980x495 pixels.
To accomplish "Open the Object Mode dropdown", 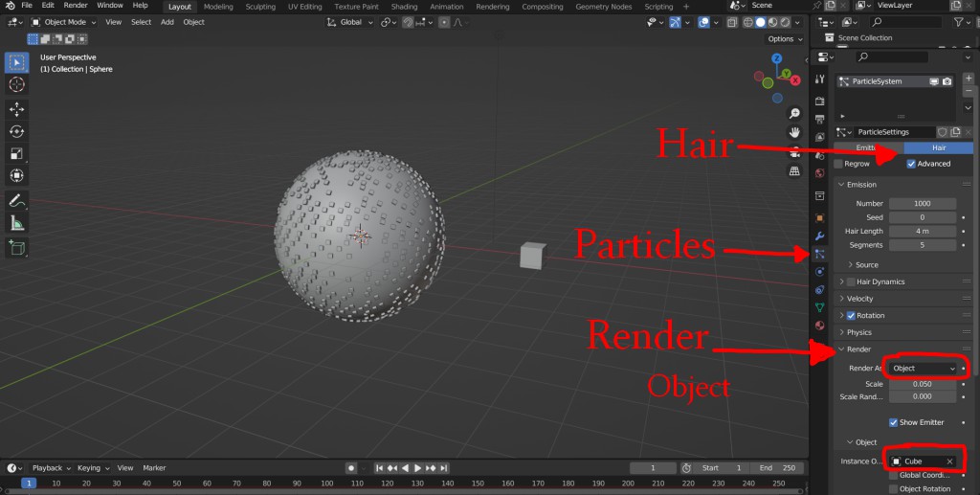I will pos(64,22).
